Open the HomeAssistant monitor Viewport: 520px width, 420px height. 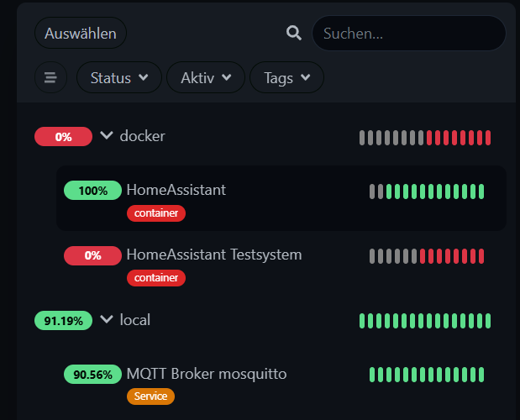(176, 190)
